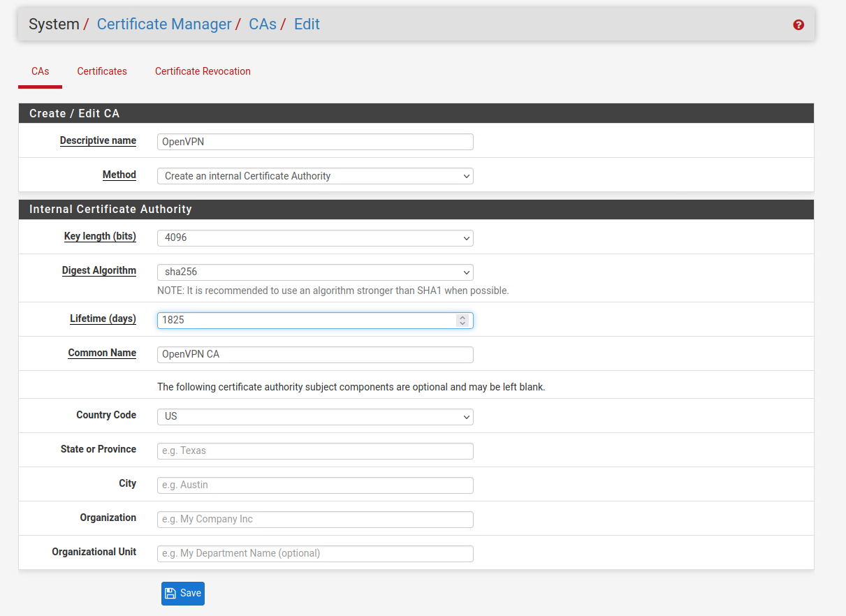Image resolution: width=846 pixels, height=616 pixels.
Task: Click the Lifetime (days) label
Action: (103, 318)
